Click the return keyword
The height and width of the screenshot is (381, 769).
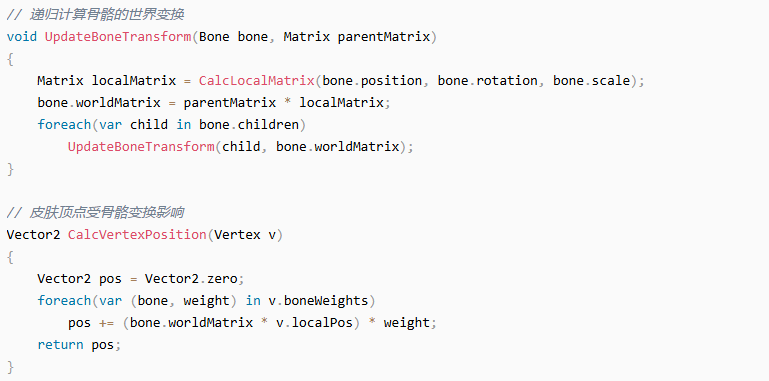pyautogui.click(x=60, y=345)
